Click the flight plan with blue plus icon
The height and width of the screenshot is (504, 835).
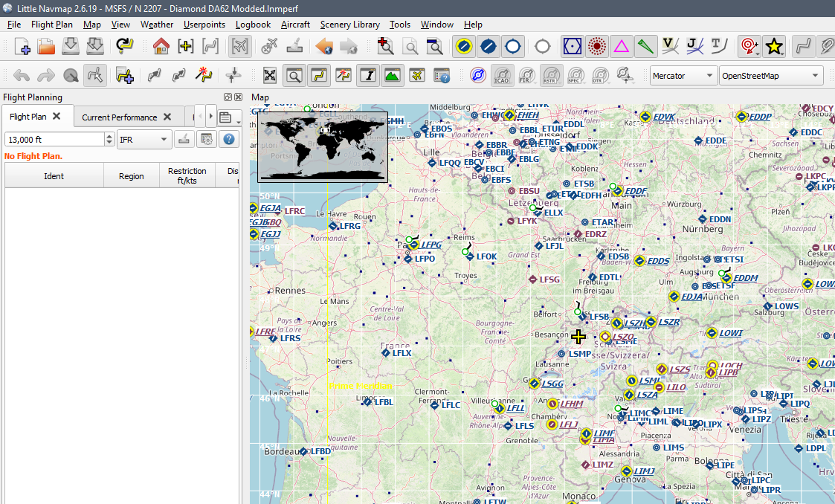(125, 76)
